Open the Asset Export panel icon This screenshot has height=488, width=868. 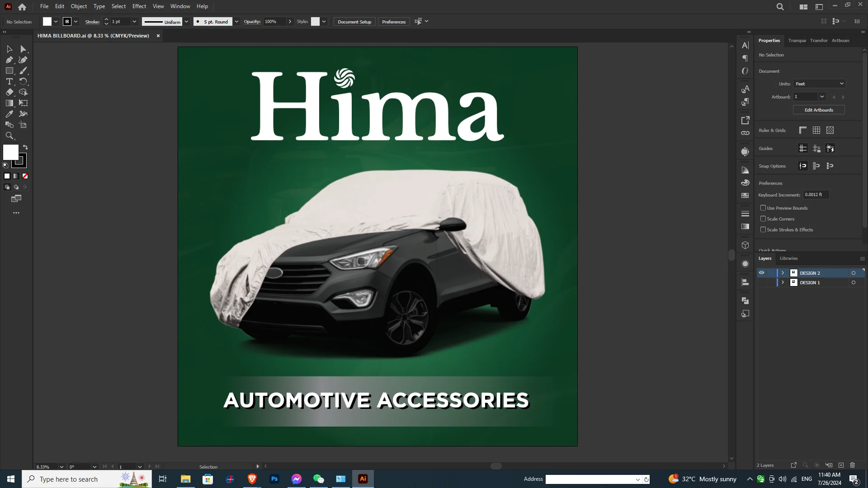745,120
